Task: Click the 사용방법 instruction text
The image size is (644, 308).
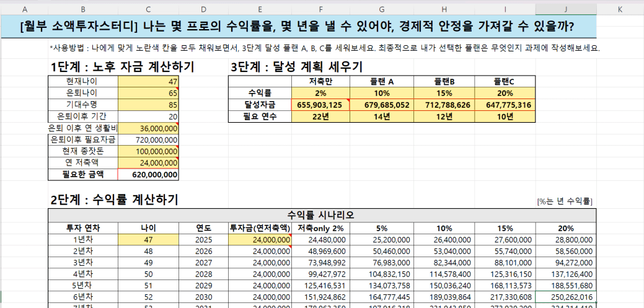Action: [325, 48]
